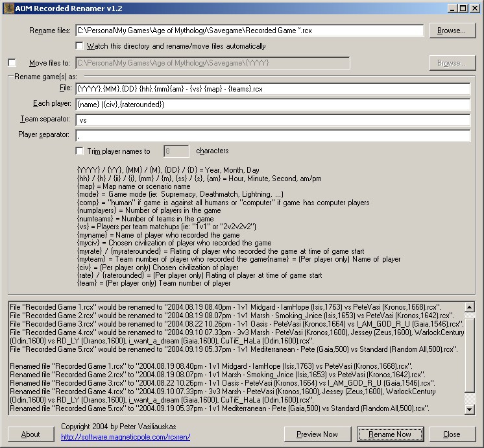Click the Player separator input field

[273, 136]
